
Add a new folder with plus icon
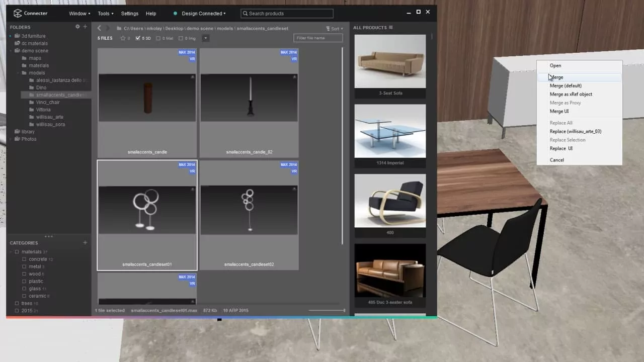pos(85,27)
